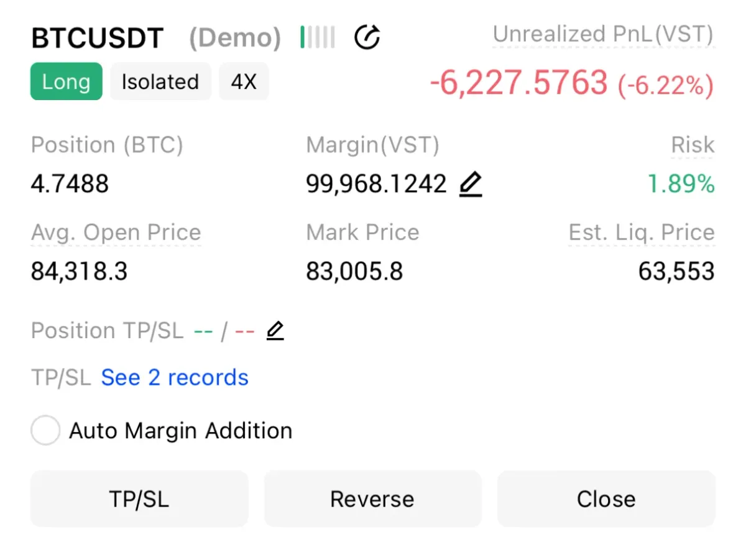Click the 1.89% risk value
The image size is (746, 560).
(x=681, y=184)
